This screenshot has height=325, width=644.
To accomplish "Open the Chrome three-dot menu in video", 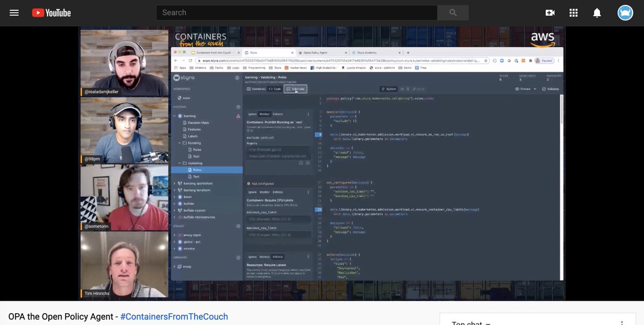I will (560, 61).
